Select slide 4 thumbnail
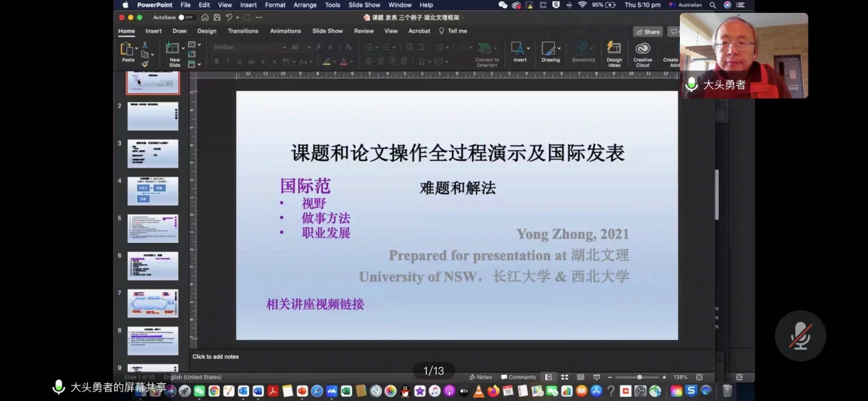Image resolution: width=868 pixels, height=401 pixels. pyautogui.click(x=153, y=191)
